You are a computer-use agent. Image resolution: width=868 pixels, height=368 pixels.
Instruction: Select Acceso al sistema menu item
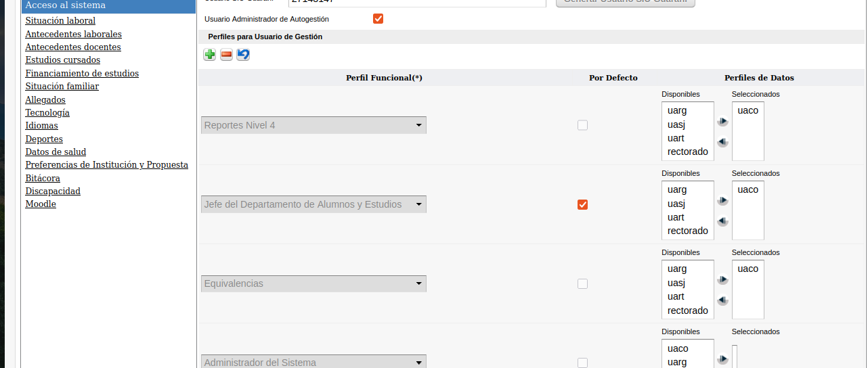coord(66,5)
